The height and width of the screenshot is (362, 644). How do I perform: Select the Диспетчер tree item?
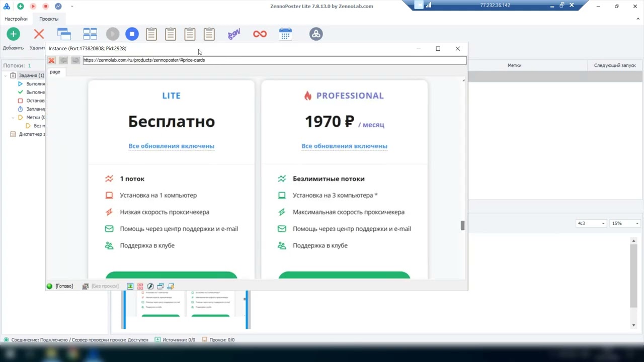[x=28, y=134]
